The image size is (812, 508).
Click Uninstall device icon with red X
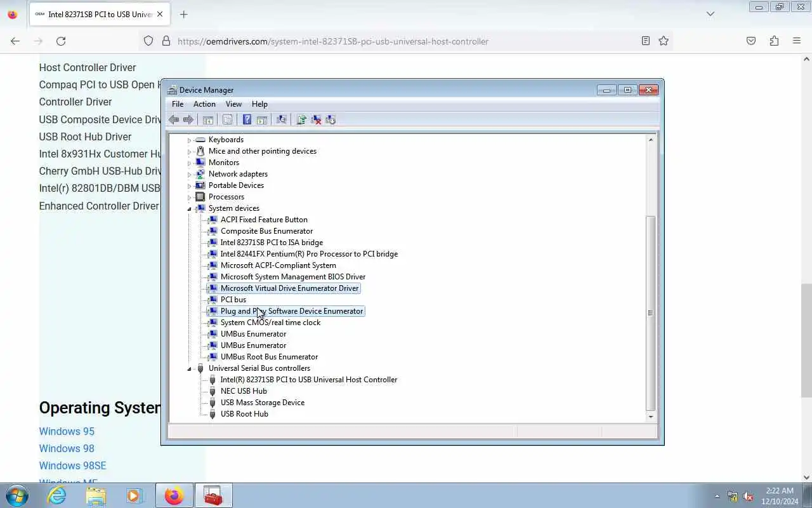pos(316,119)
